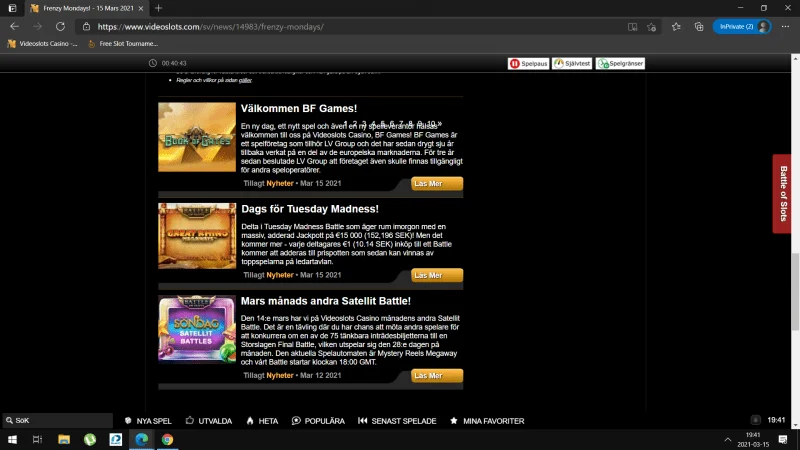Open the taskbar clock showing 2021-03-15
Image resolution: width=800 pixels, height=450 pixels.
coord(753,439)
